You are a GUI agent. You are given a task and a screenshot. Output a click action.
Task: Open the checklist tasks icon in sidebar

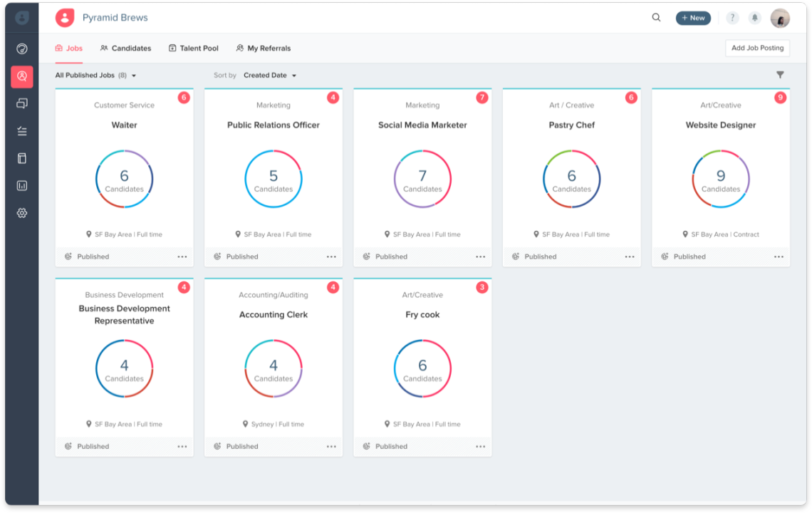[x=22, y=131]
